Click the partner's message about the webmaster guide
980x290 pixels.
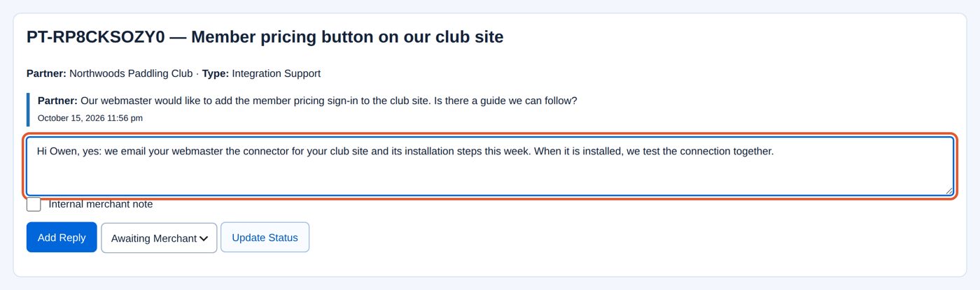pos(329,101)
